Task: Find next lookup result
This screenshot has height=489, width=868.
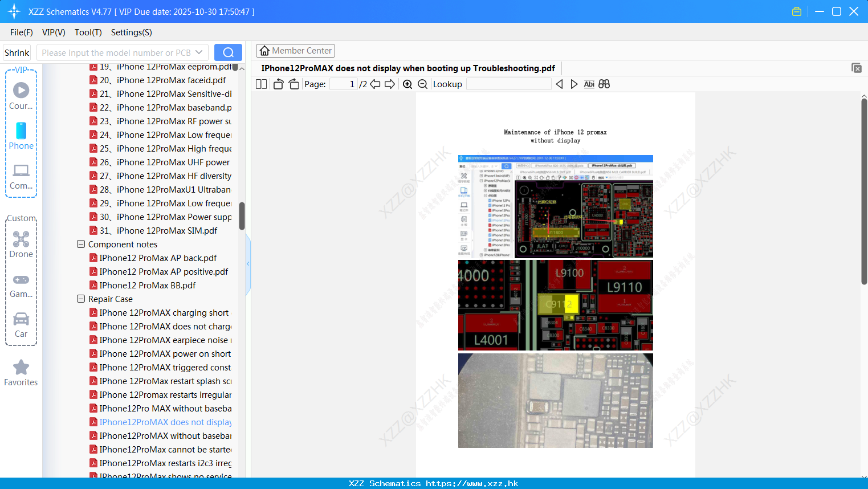Action: point(574,84)
